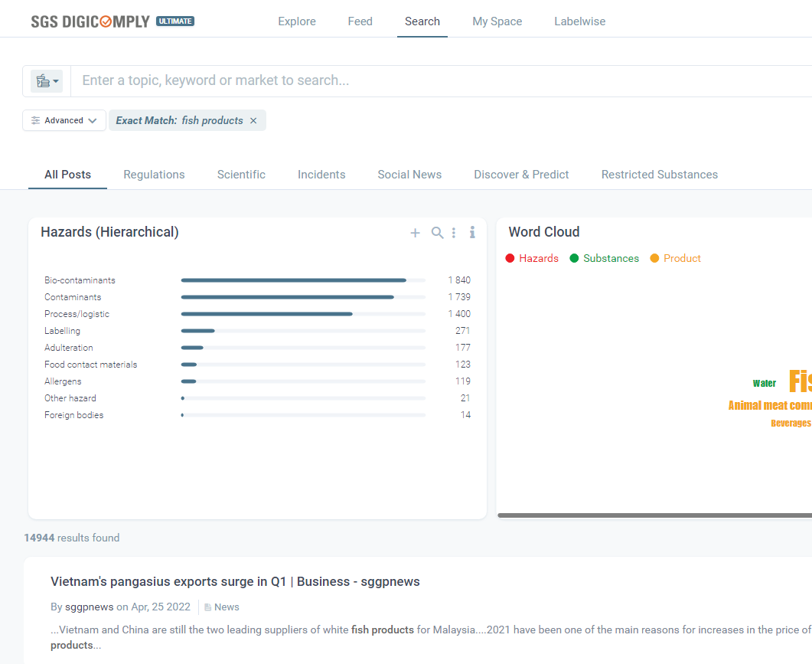
Task: Toggle the Substances legend in Word Cloud
Action: (604, 259)
